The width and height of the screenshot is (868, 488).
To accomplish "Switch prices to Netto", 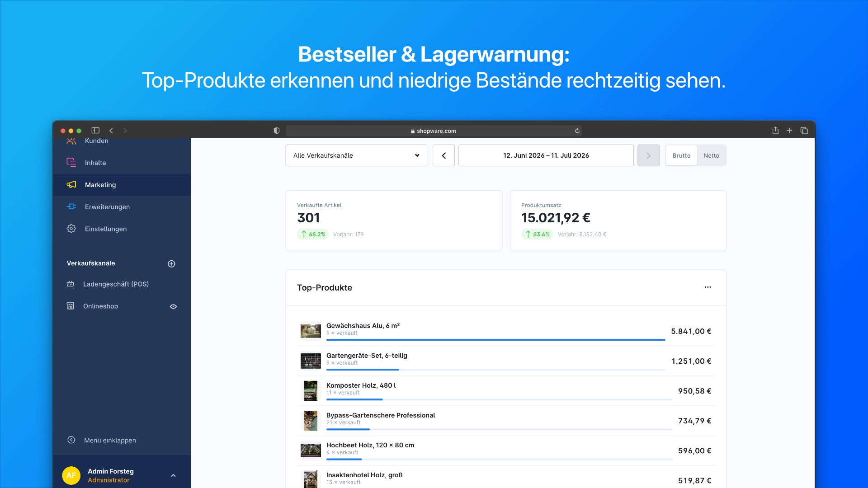I will pos(711,155).
